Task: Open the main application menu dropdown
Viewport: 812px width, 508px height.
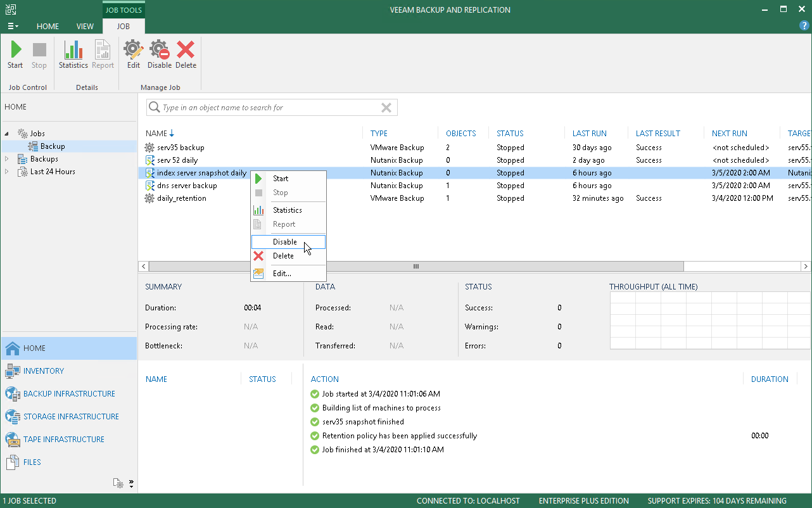Action: coord(13,26)
